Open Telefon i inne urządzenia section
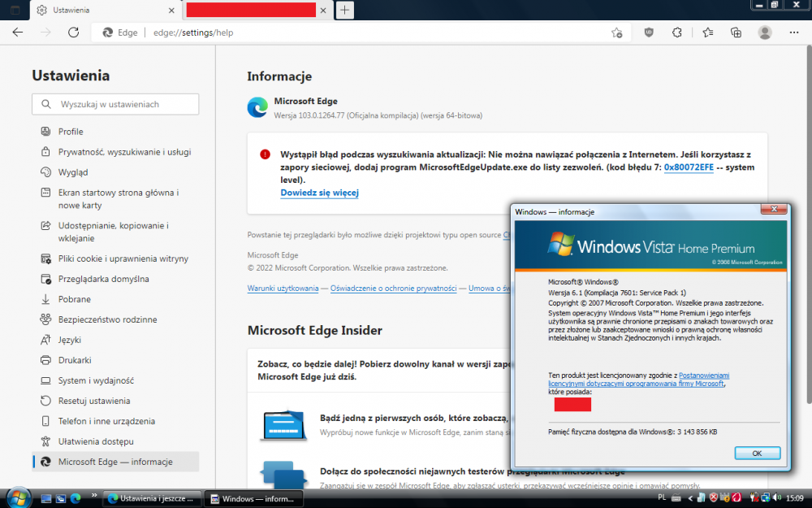Viewport: 812px width, 508px height. [115, 421]
